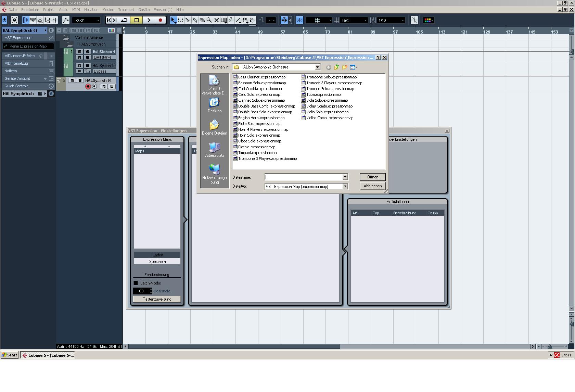Open the Projekt menu
Image resolution: width=575 pixels, height=392 pixels.
[49, 10]
